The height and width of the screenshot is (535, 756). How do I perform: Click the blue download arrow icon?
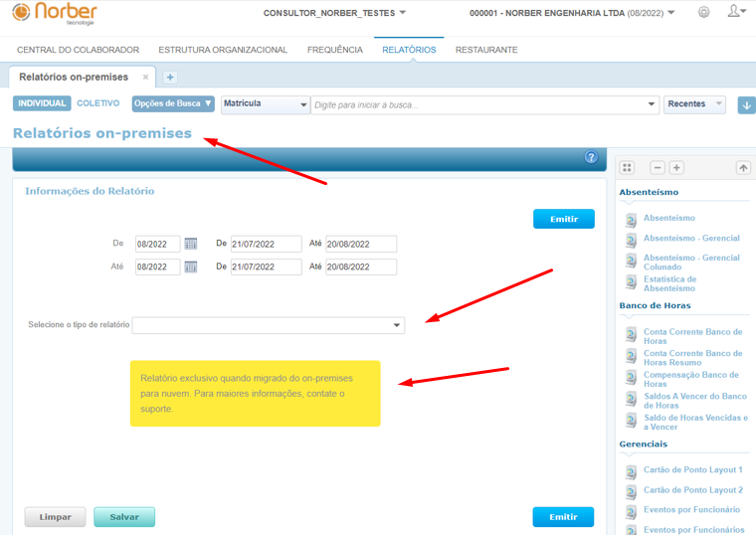746,105
